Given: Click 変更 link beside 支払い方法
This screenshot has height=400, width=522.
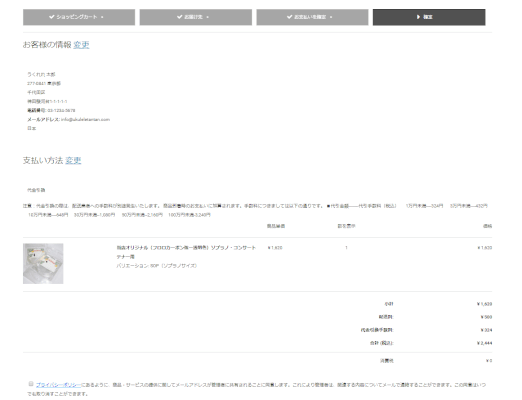Looking at the screenshot, I should (73, 160).
